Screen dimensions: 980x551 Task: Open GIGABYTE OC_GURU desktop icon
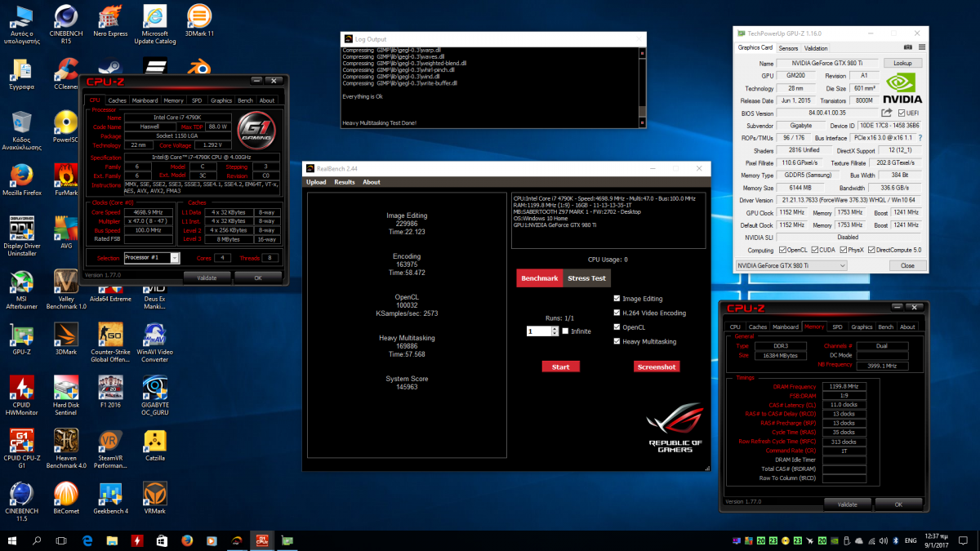(x=154, y=396)
